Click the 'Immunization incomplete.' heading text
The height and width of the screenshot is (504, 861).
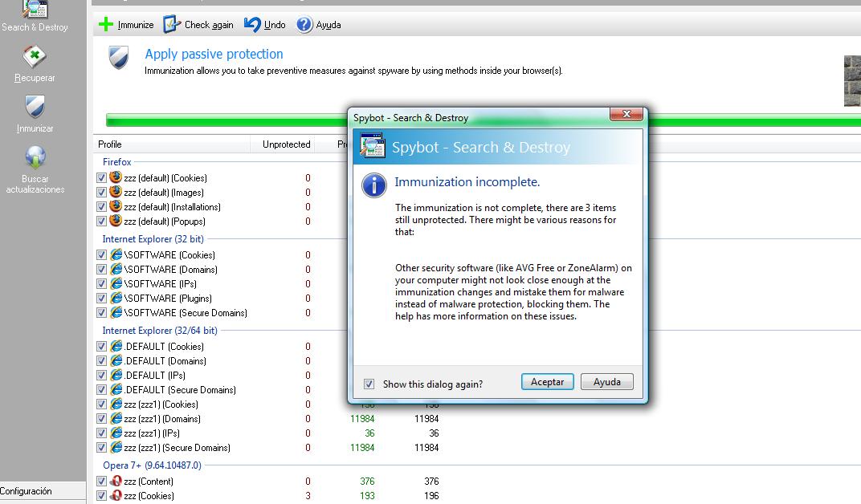pyautogui.click(x=467, y=182)
